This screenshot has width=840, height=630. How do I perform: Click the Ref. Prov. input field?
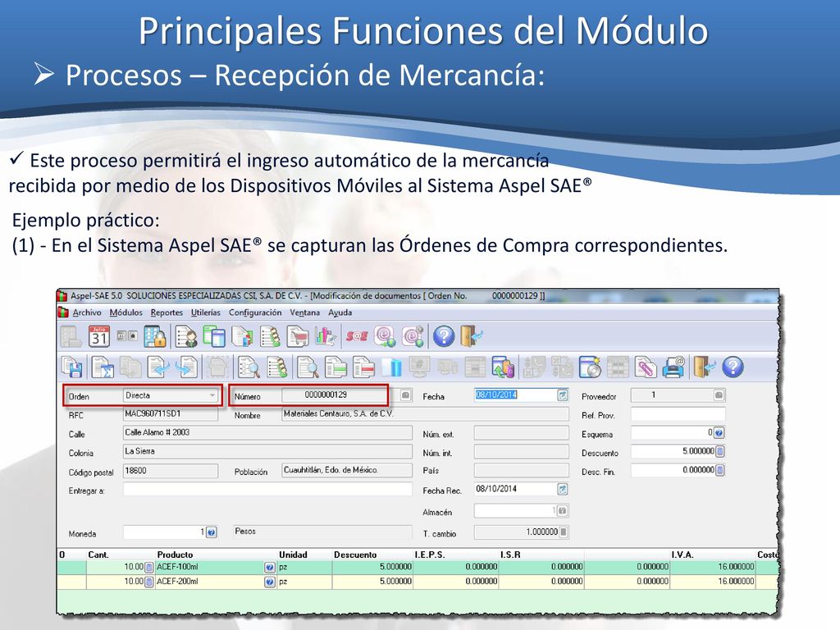678,414
